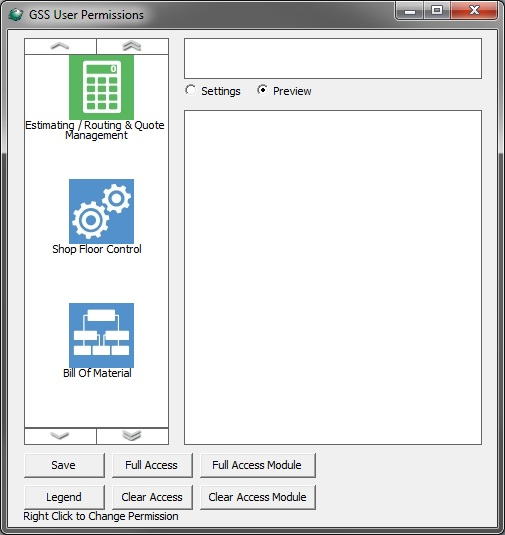Click the Clear Access button
The width and height of the screenshot is (505, 535).
pos(152,497)
